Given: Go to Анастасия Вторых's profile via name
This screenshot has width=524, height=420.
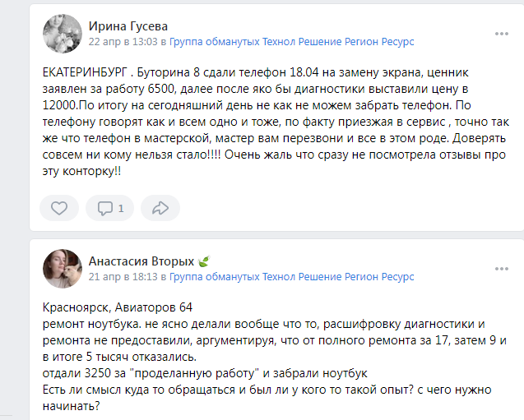Looking at the screenshot, I should (141, 261).
